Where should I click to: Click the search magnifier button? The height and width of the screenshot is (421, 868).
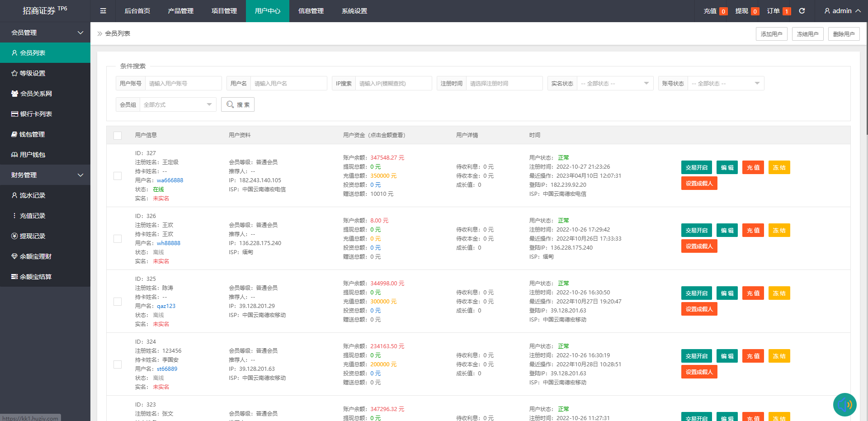click(x=238, y=104)
